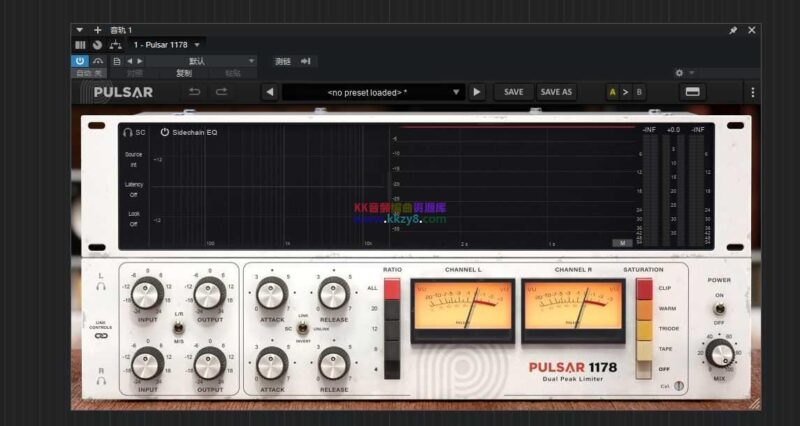The height and width of the screenshot is (426, 800).
Task: Click the Pulsar logo
Action: click(x=123, y=92)
